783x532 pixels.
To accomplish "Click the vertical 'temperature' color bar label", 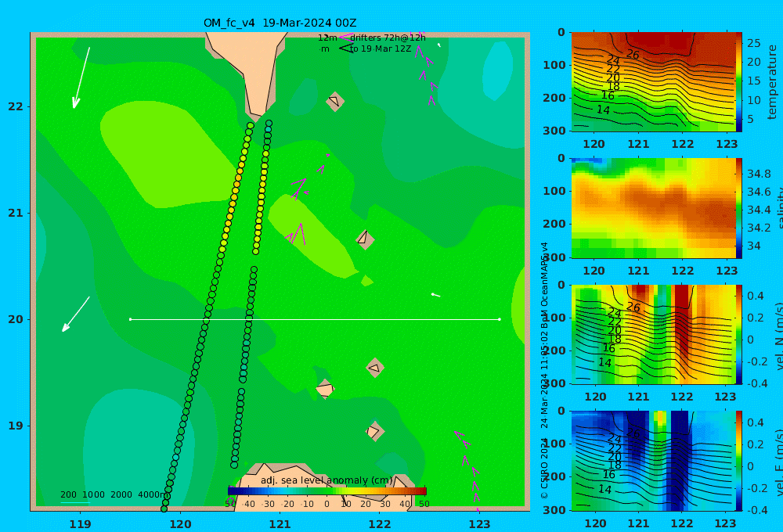I will (x=772, y=82).
